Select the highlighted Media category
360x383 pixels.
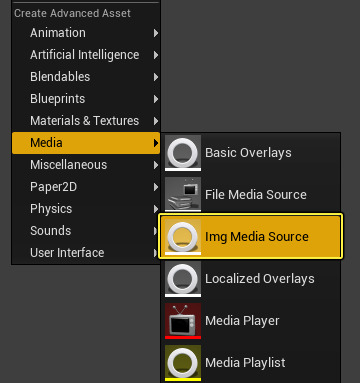coord(86,143)
